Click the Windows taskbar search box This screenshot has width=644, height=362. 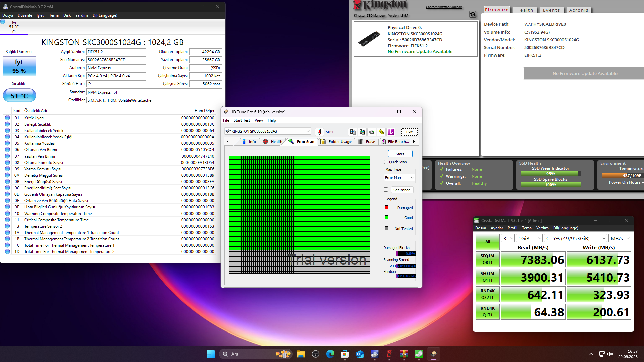[256, 354]
